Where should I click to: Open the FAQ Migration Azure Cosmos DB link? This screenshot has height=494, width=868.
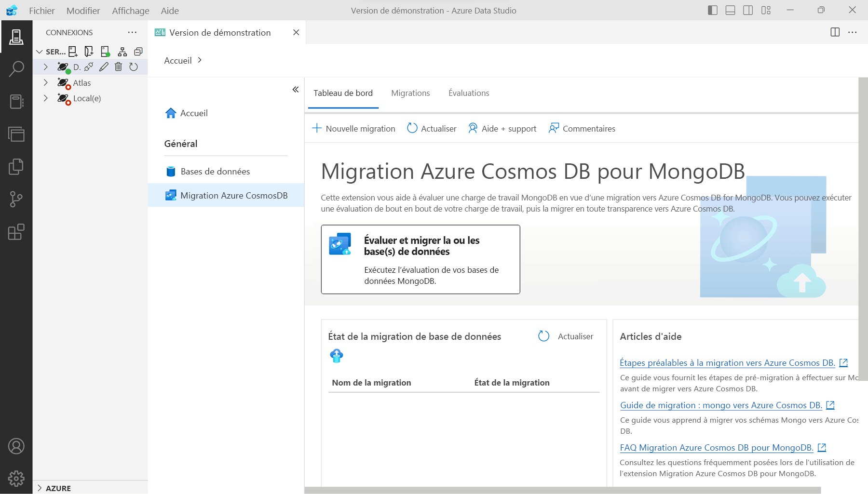tap(716, 447)
